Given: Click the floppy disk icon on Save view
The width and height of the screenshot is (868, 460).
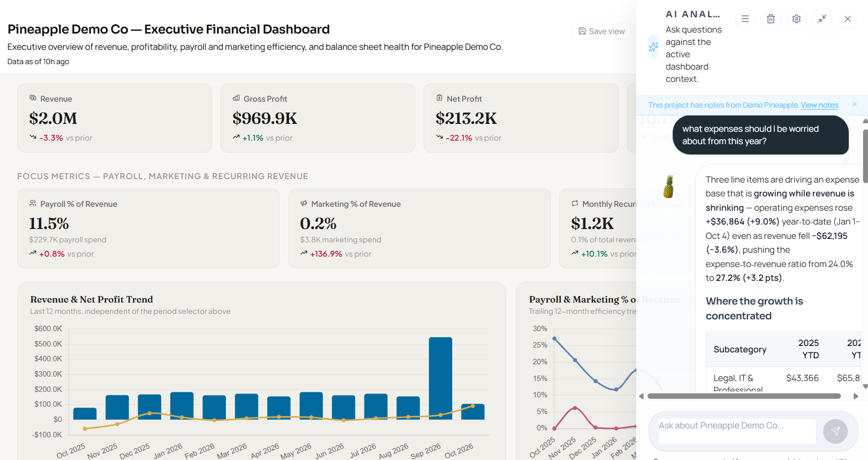Looking at the screenshot, I should click(x=582, y=31).
